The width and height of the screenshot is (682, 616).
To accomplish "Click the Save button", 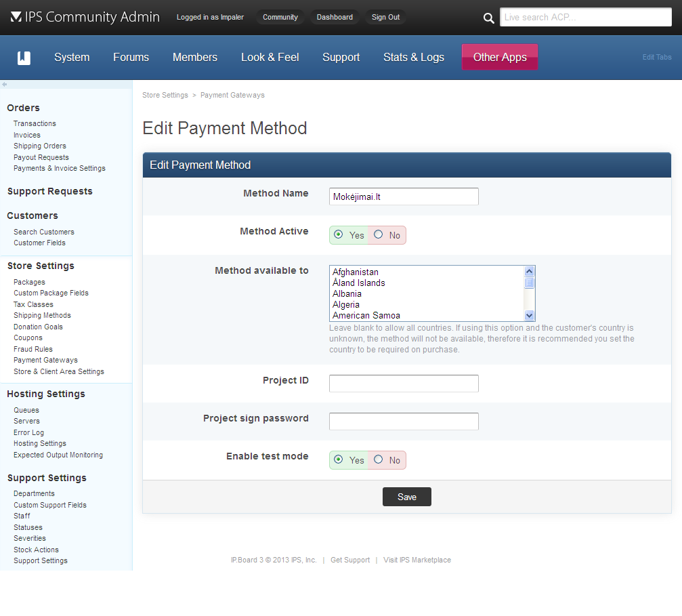I will [x=406, y=497].
